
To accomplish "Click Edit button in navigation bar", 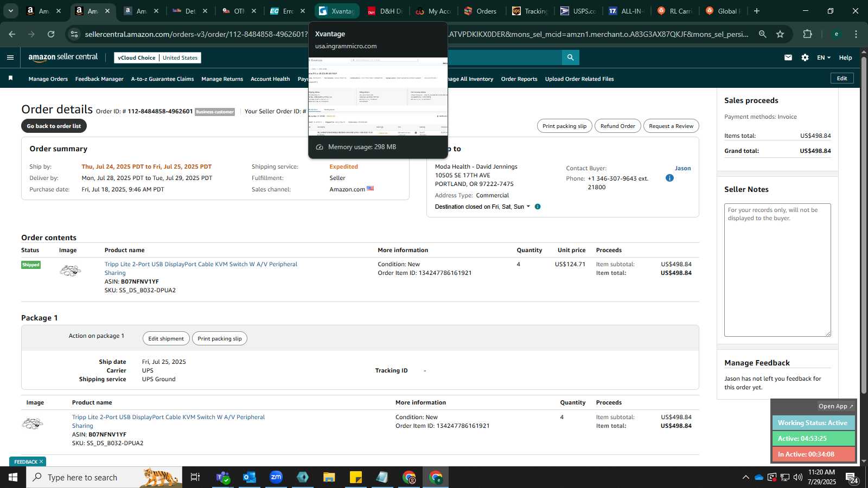I will (x=842, y=79).
